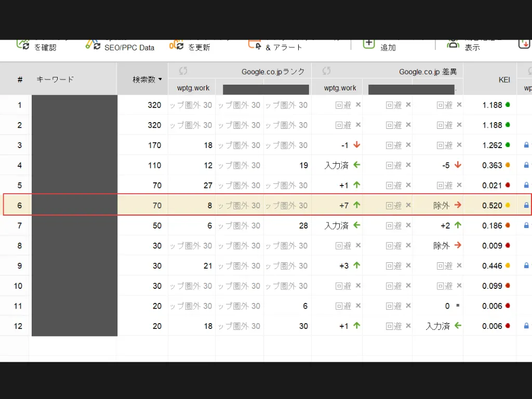Dismiss the 回避 entry on row 1 via its X
The width and height of the screenshot is (532, 399).
[357, 104]
